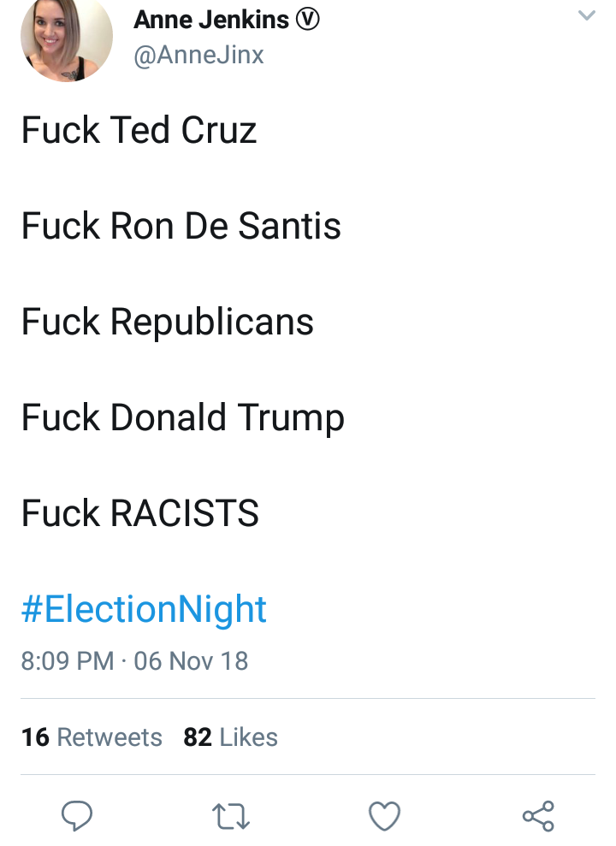Image resolution: width=616 pixels, height=846 pixels.
Task: Click the 8:09 PM timestamp
Action: click(68, 661)
